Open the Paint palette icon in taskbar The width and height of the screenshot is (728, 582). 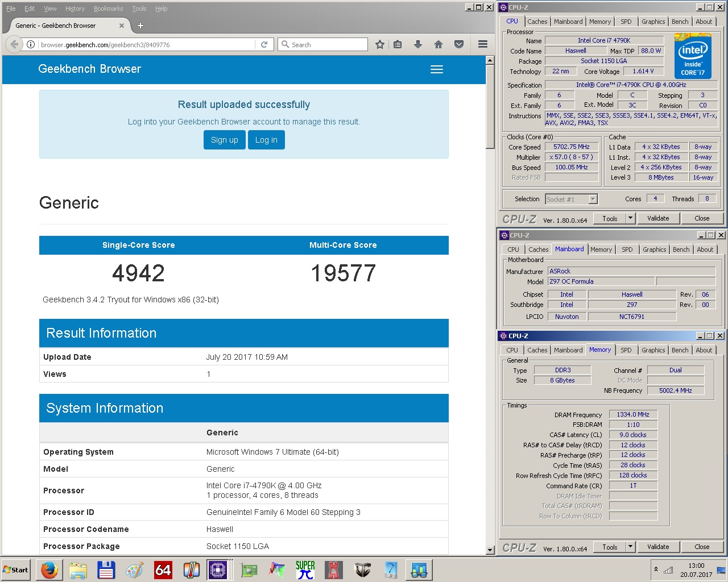(x=135, y=569)
